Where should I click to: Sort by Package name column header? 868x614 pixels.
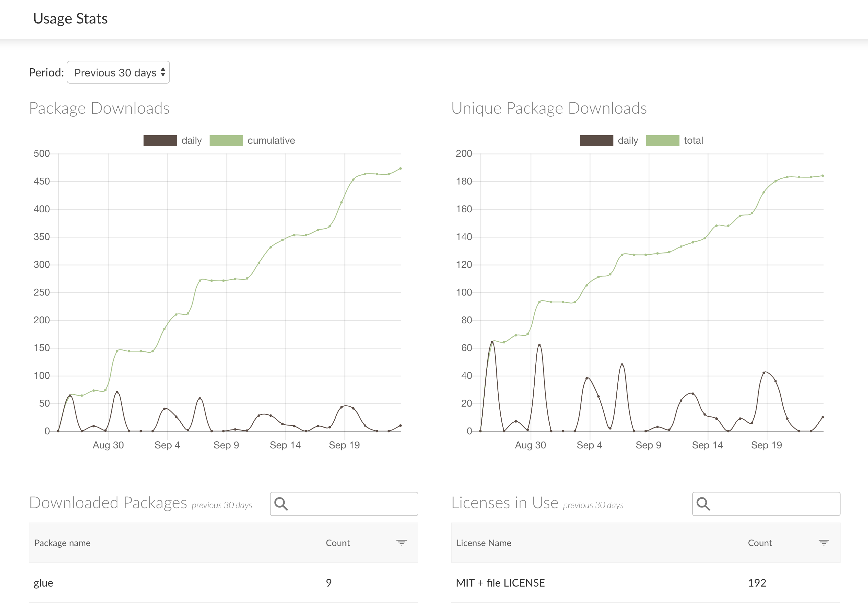click(62, 543)
